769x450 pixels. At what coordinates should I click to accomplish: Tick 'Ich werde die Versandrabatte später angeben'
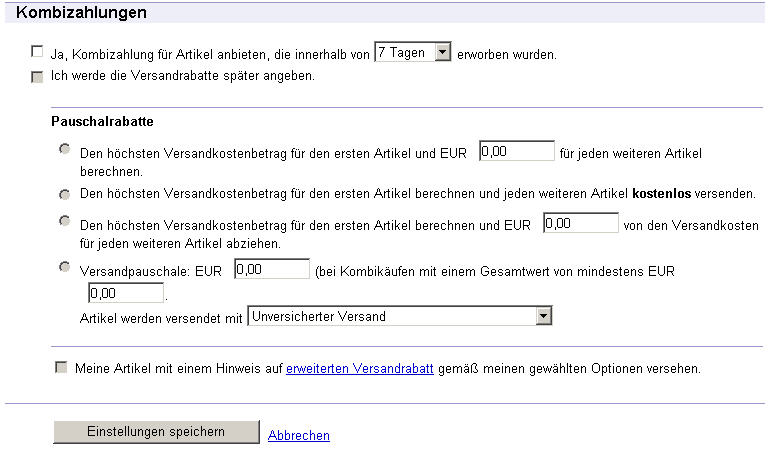38,77
